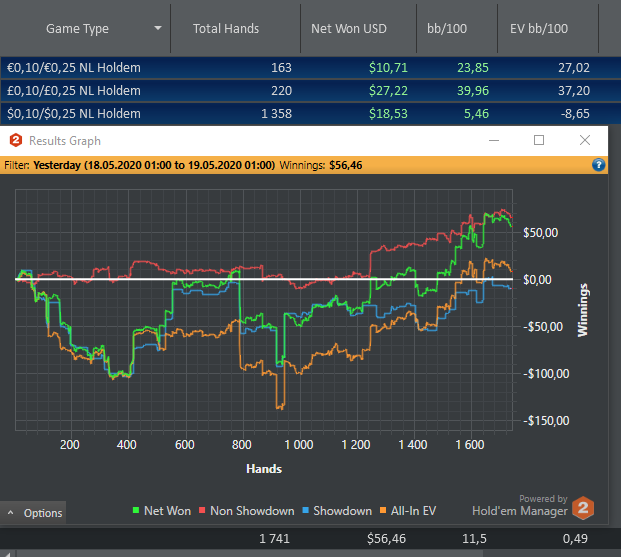Maximize the Results Graph window
Image resolution: width=621 pixels, height=557 pixels.
coord(539,140)
